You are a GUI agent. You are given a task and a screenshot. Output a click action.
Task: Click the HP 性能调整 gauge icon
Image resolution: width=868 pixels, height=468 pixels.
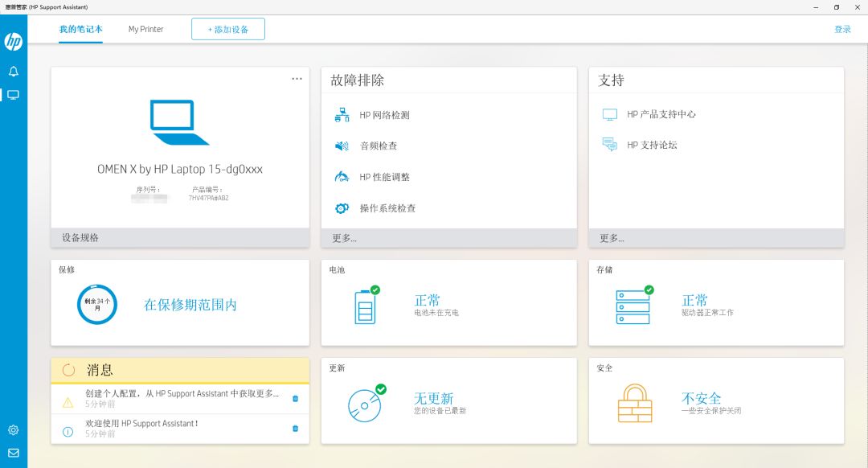pos(342,177)
